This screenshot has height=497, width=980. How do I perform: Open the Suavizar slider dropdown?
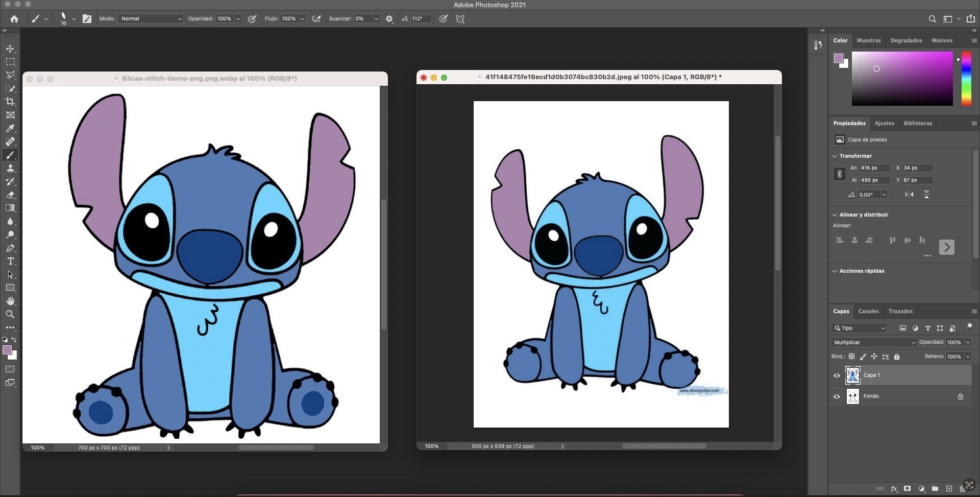(376, 19)
